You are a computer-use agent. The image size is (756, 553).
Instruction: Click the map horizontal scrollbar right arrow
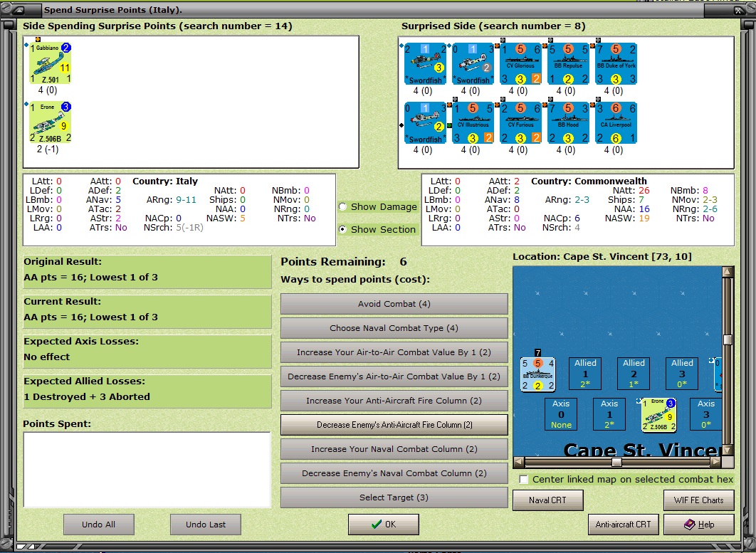pyautogui.click(x=716, y=462)
